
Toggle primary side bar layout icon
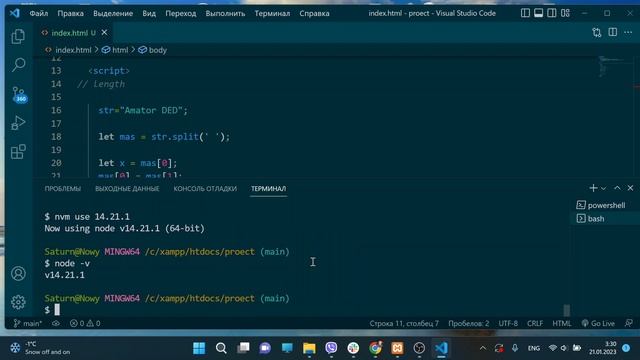(525, 13)
